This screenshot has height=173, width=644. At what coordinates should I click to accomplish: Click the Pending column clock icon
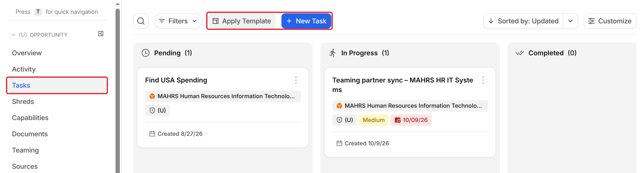[146, 53]
